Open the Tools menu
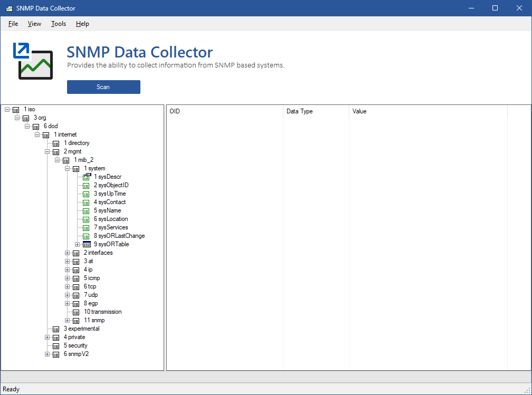This screenshot has height=395, width=532. point(59,24)
